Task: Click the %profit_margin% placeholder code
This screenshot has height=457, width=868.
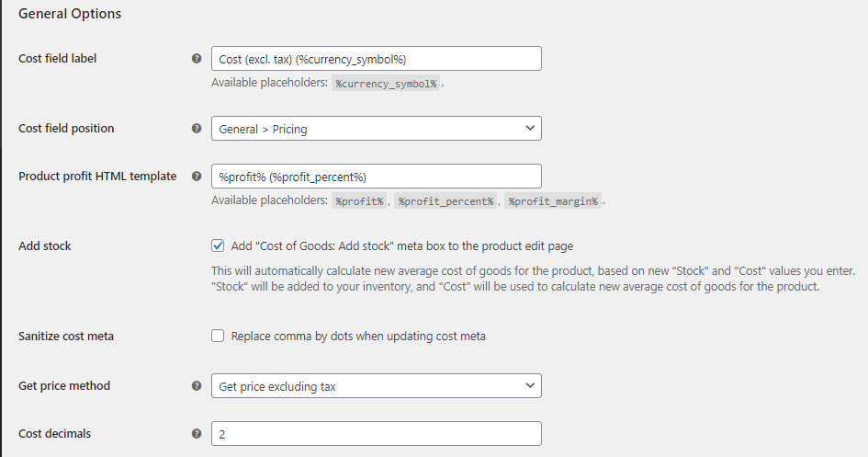Action: tap(553, 201)
